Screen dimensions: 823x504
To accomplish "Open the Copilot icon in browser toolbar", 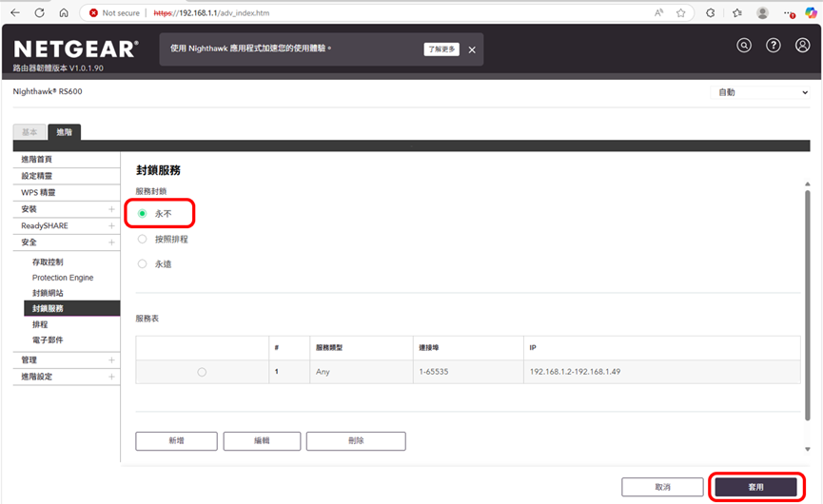I will click(x=811, y=12).
